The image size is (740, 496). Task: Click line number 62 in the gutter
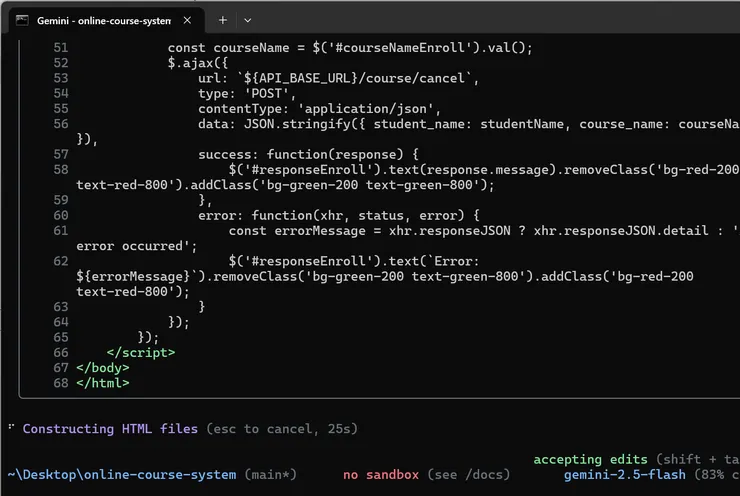coord(61,261)
